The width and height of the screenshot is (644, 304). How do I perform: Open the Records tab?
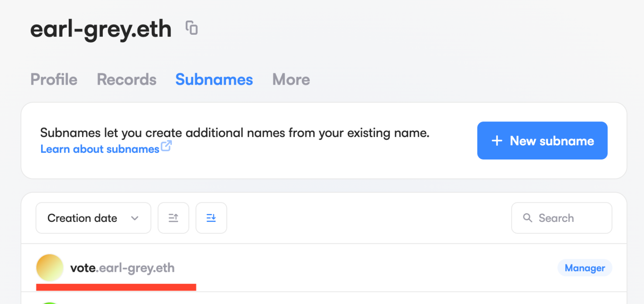[x=127, y=80]
